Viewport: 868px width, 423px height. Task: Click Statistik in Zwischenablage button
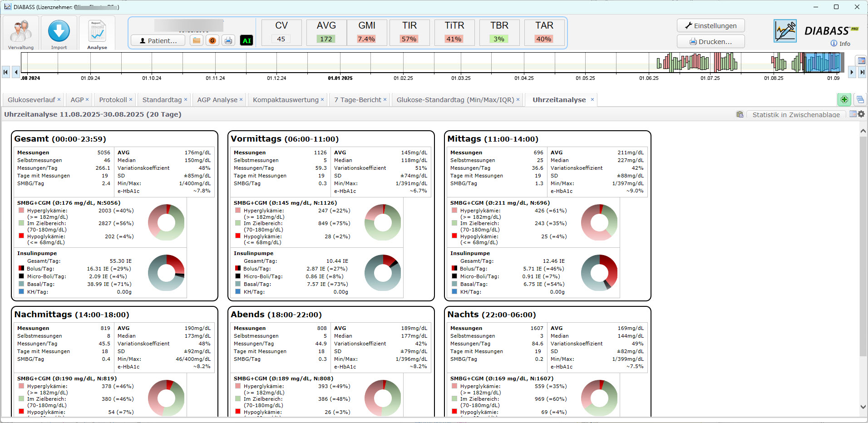[795, 114]
